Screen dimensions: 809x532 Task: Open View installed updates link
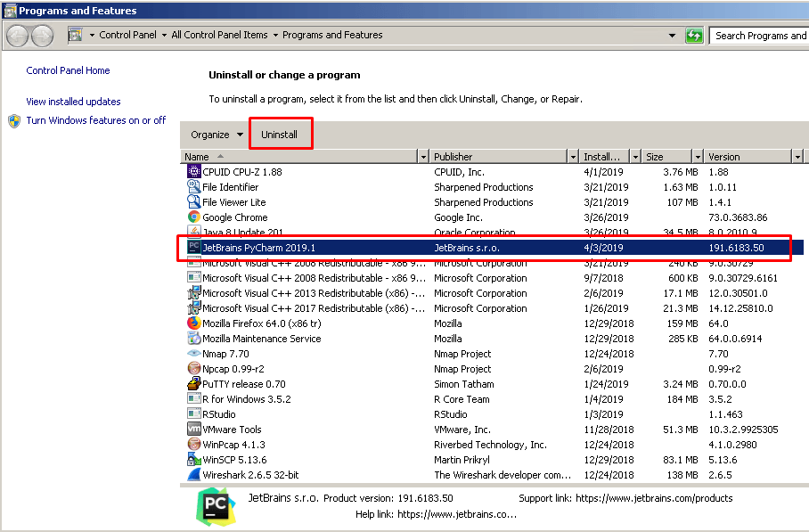(x=73, y=102)
